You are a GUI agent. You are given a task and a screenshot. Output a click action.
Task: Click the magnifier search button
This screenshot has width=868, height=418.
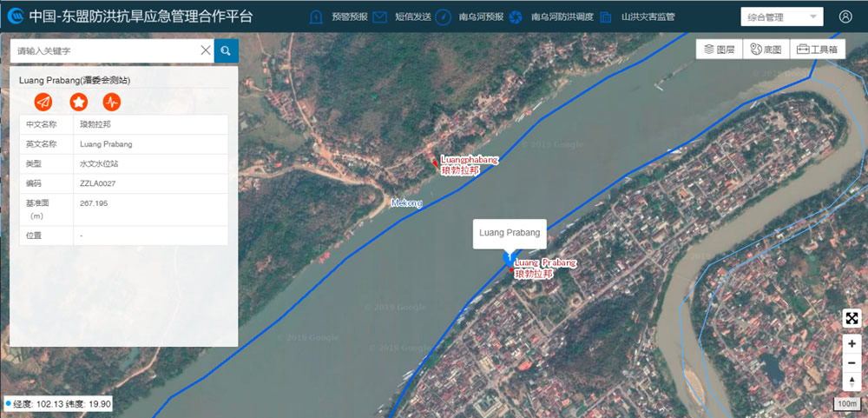click(x=226, y=50)
